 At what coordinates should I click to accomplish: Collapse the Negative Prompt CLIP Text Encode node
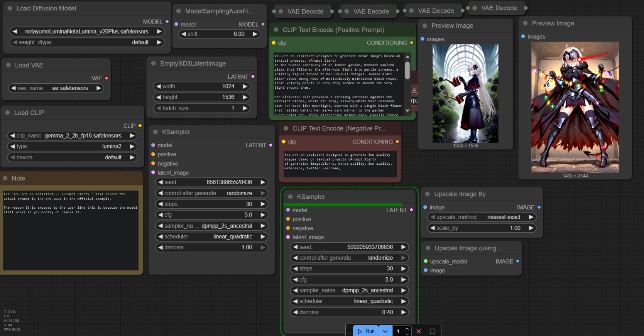point(286,128)
